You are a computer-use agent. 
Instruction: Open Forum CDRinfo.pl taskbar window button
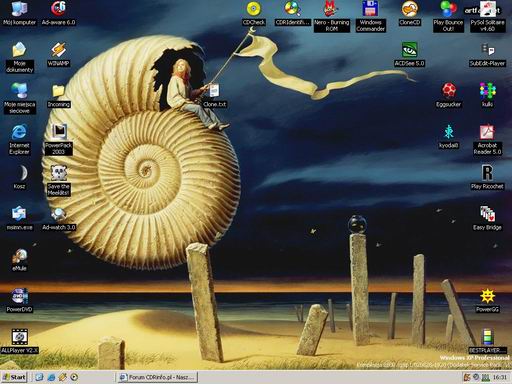(x=158, y=377)
